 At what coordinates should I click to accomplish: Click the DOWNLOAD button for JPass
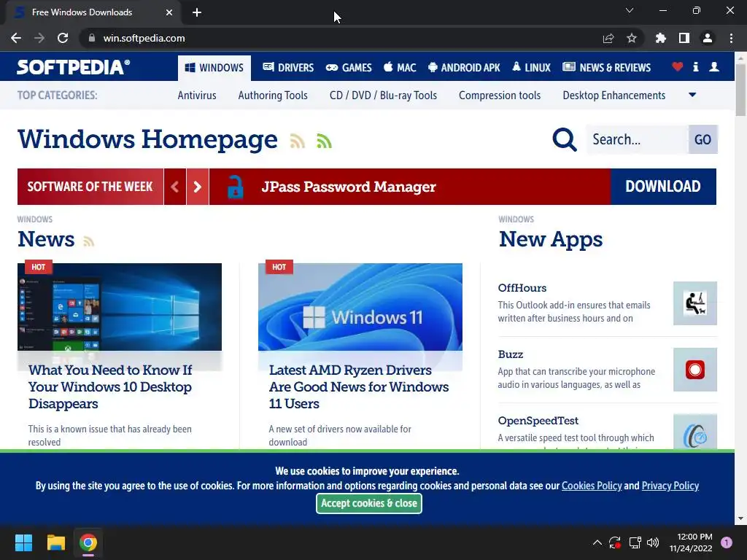coord(663,187)
